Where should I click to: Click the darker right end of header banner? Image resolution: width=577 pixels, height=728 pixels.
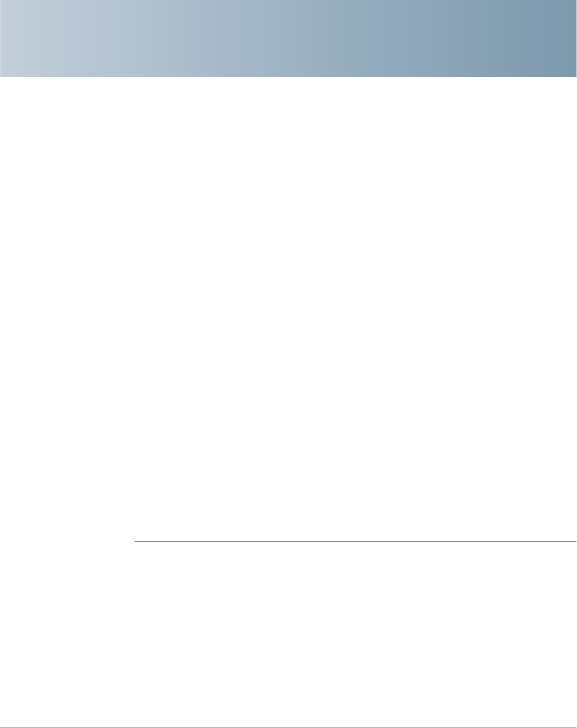pyautogui.click(x=544, y=38)
